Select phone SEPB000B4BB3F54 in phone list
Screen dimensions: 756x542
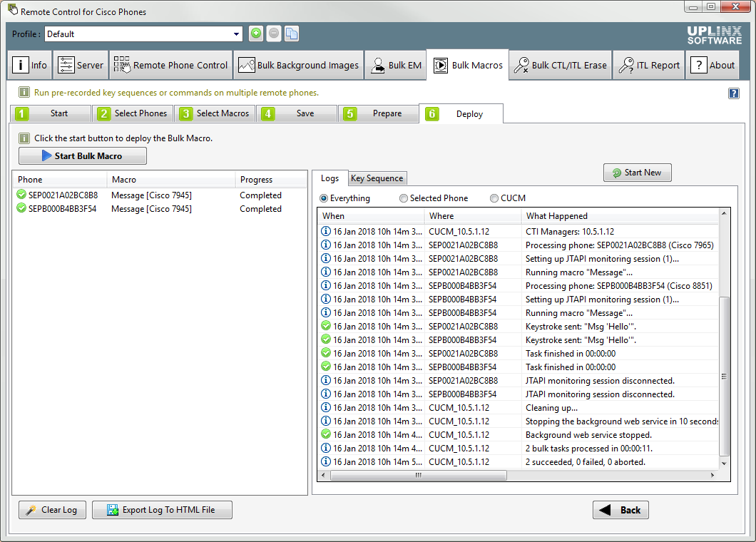click(x=159, y=209)
